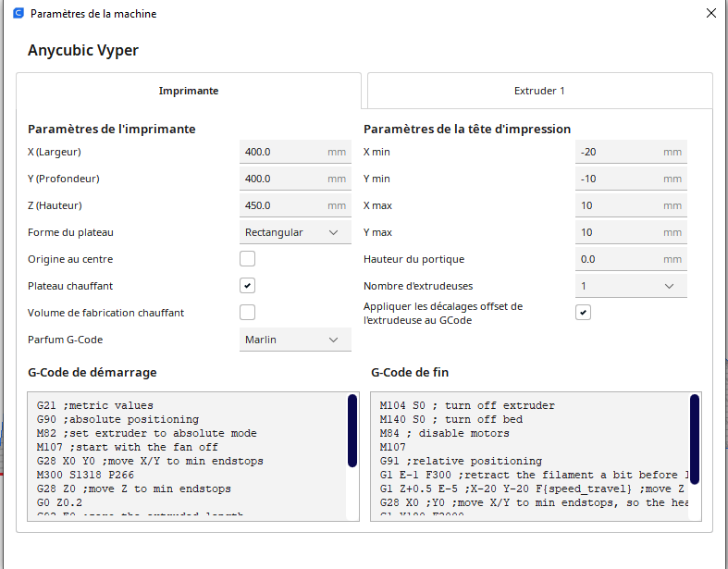Image resolution: width=728 pixels, height=569 pixels.
Task: Open the Extruder 1 tab
Action: click(539, 91)
